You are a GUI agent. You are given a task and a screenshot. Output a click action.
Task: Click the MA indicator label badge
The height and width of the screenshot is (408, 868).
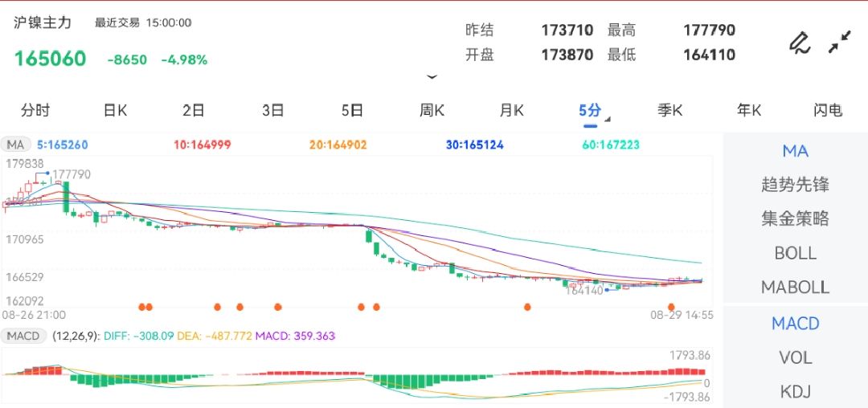(x=16, y=145)
